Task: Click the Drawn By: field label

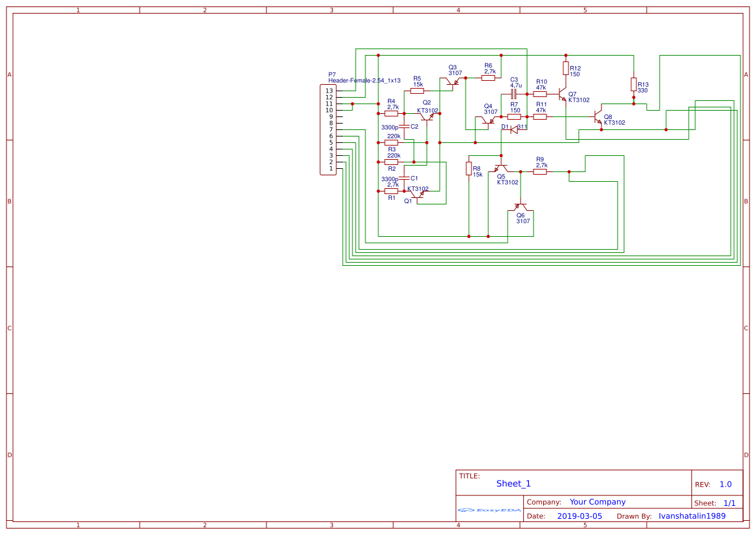Action: tap(634, 516)
